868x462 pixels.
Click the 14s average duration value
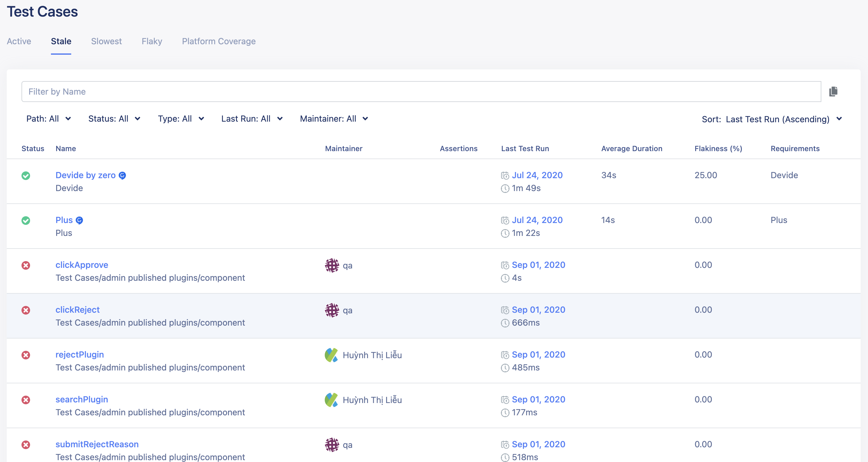[x=608, y=220]
